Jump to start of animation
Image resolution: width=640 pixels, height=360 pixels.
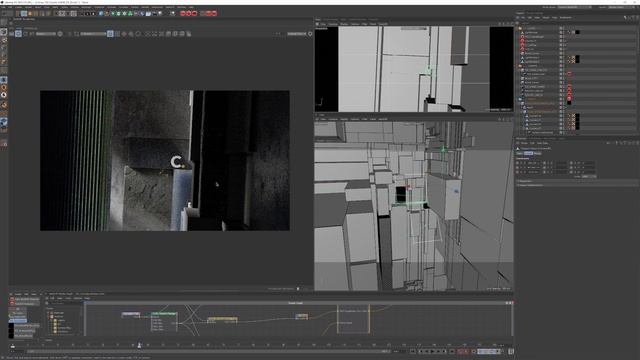click(x=413, y=351)
